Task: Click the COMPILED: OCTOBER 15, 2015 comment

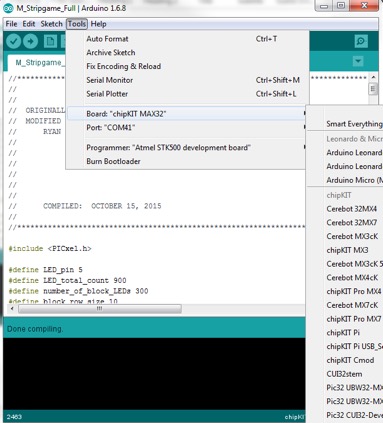Action: pyautogui.click(x=102, y=206)
